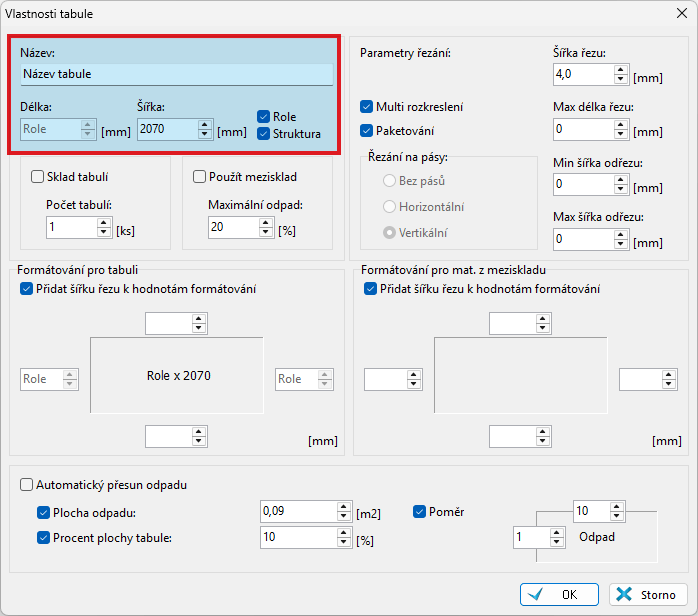
Task: Enable Automatický přesun odpadu
Action: pos(27,485)
